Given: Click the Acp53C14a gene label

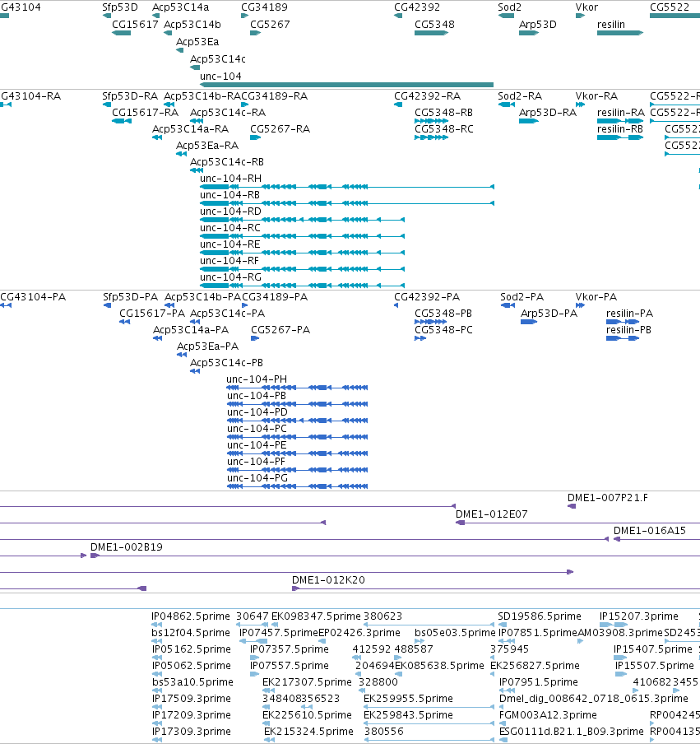Looking at the screenshot, I should 180,7.
